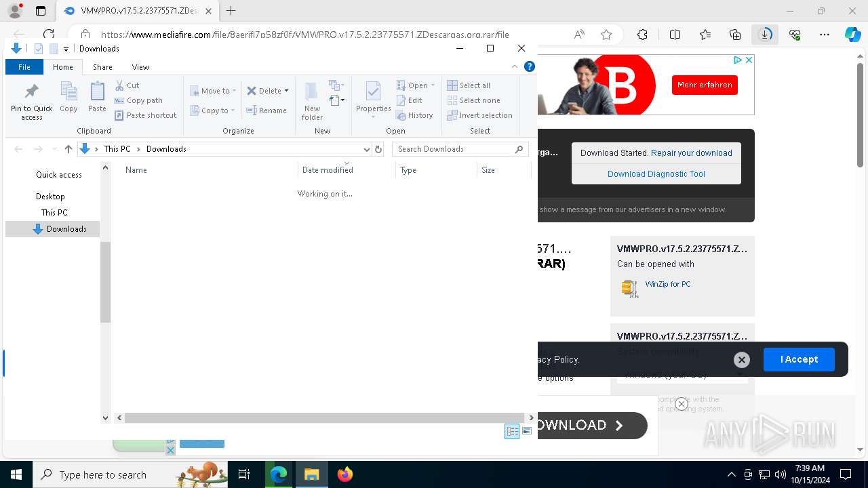The width and height of the screenshot is (868, 488).
Task: Select Desktop in navigation pane
Action: coord(51,197)
